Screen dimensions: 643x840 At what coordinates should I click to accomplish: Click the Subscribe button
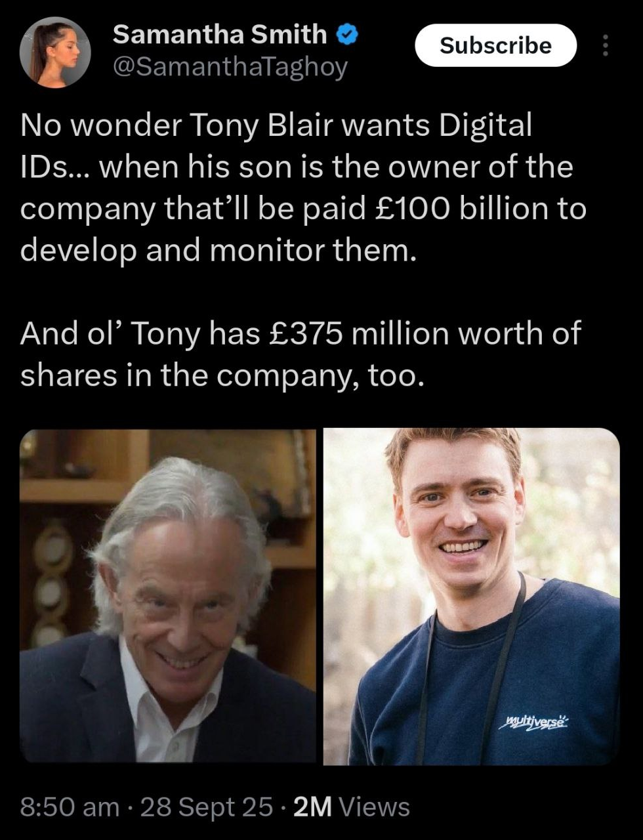coord(496,45)
